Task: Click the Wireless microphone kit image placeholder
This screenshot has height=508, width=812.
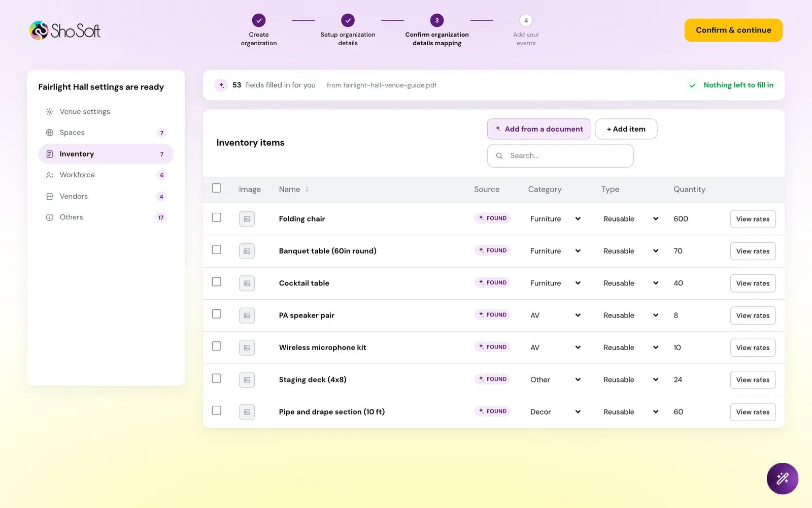Action: tap(247, 347)
